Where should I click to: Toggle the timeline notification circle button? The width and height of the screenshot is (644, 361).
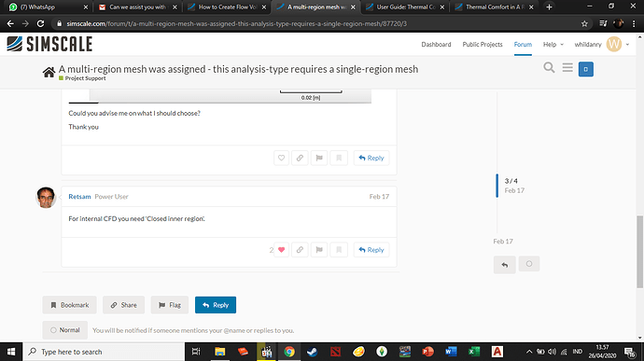click(x=529, y=264)
